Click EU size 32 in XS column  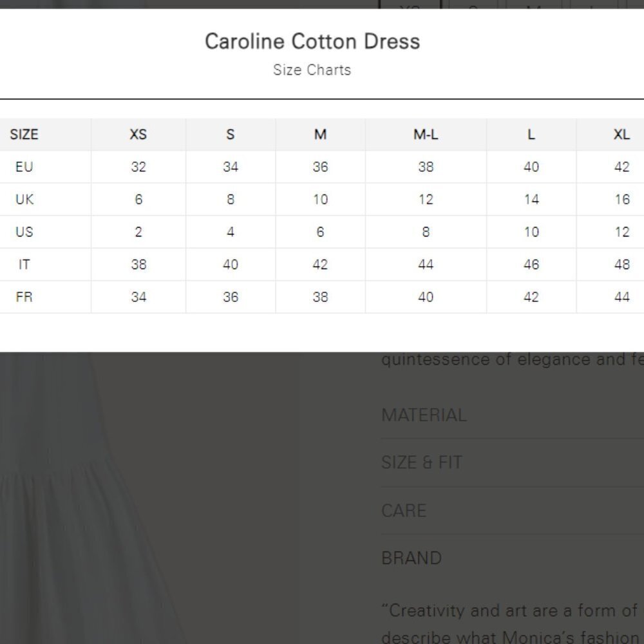coord(138,167)
